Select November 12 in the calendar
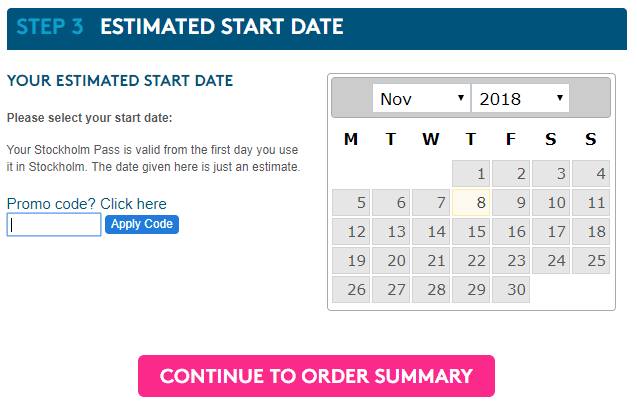 click(350, 233)
